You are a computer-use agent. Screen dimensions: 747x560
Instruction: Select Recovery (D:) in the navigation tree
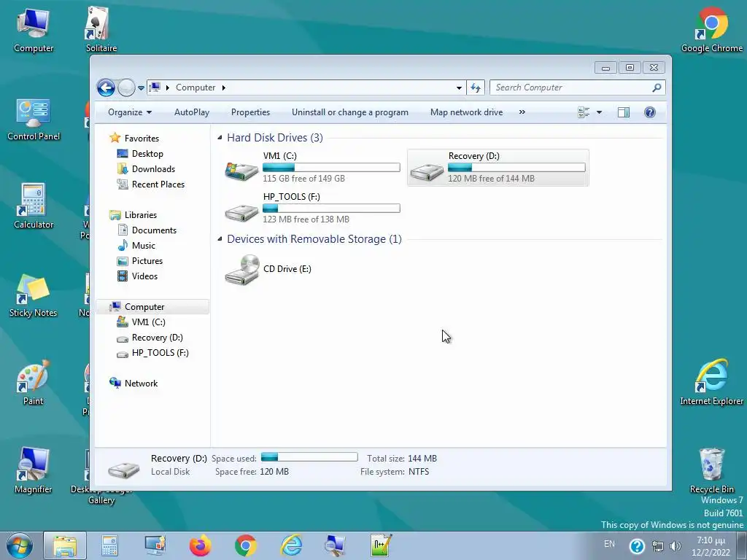tap(158, 337)
